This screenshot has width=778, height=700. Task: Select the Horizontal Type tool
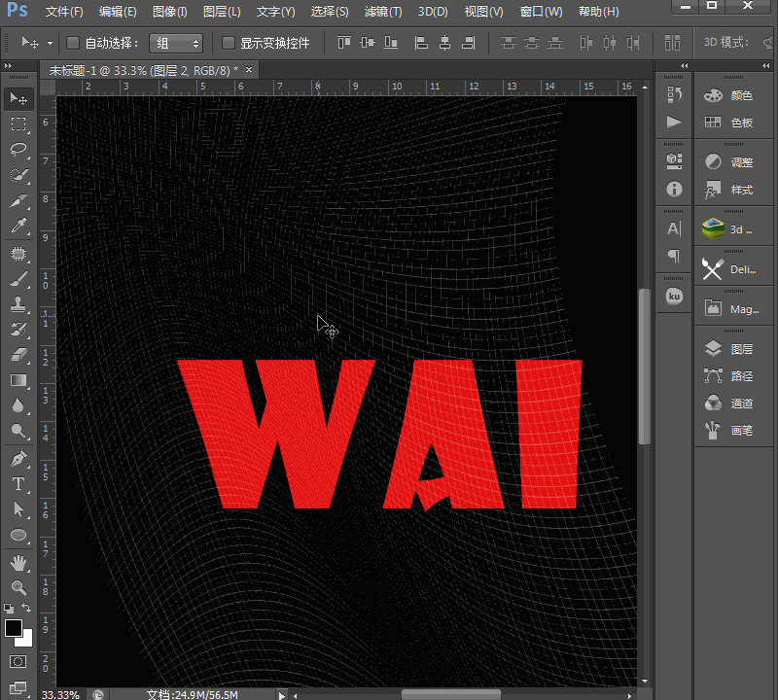pyautogui.click(x=18, y=484)
